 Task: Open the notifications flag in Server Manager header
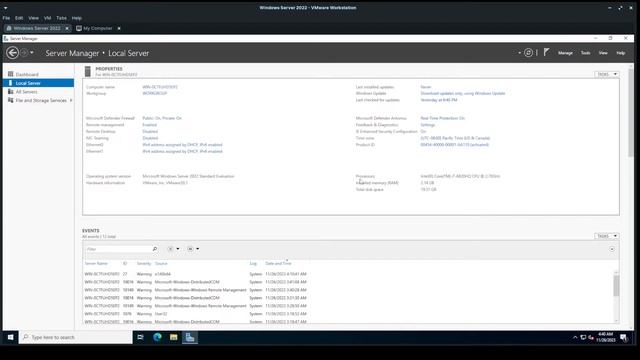tap(547, 52)
